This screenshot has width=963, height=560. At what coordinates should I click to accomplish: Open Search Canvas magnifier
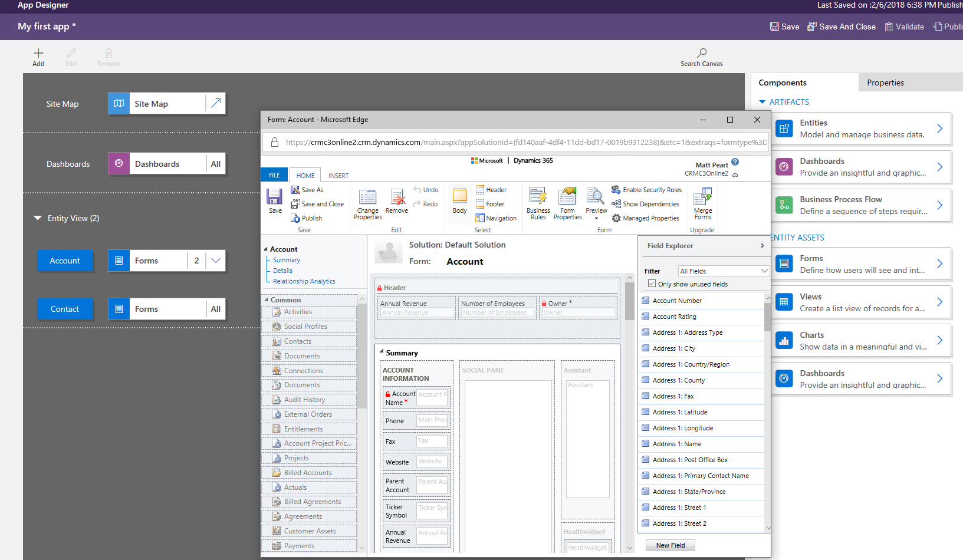pos(702,53)
